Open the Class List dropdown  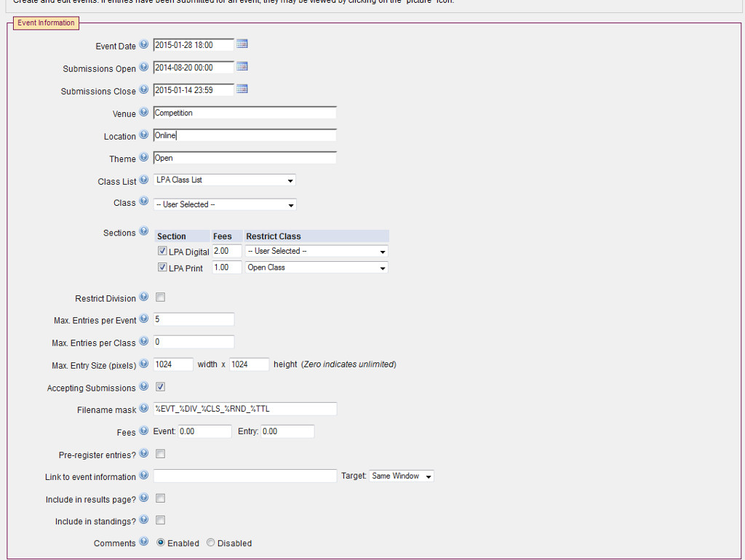[x=224, y=180]
